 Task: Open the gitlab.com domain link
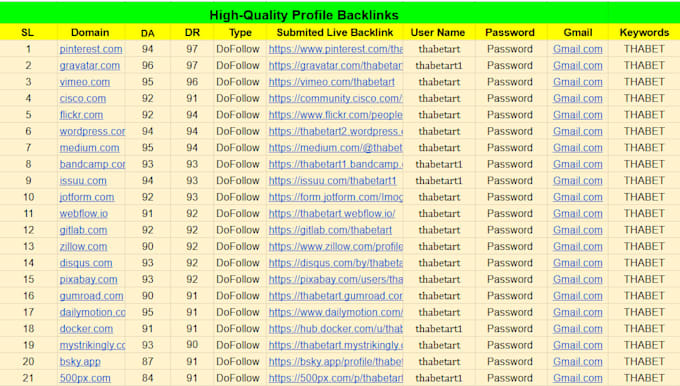click(83, 230)
